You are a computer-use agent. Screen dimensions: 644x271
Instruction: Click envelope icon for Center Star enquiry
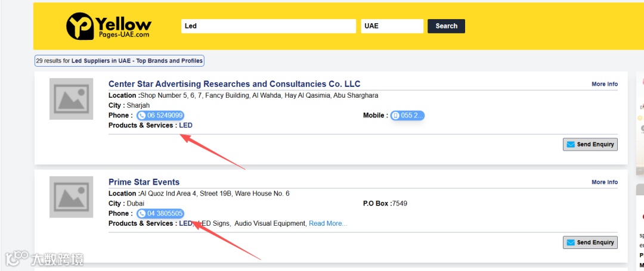[571, 144]
